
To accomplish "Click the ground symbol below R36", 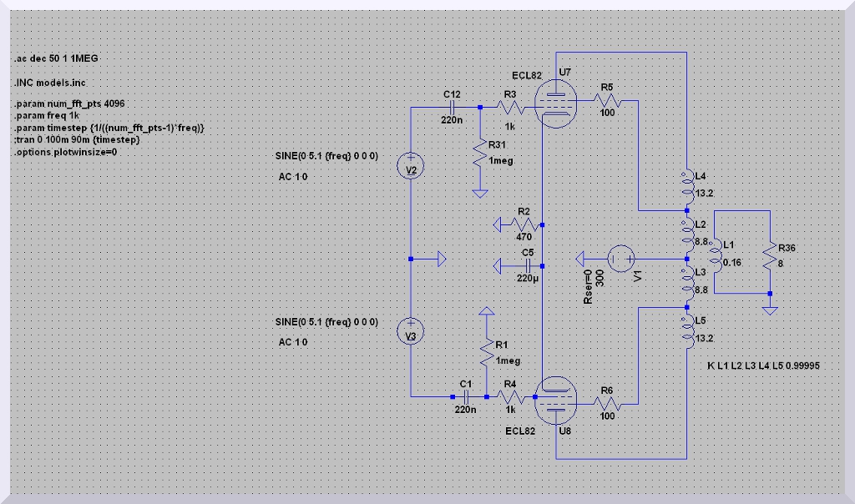I will 770,310.
